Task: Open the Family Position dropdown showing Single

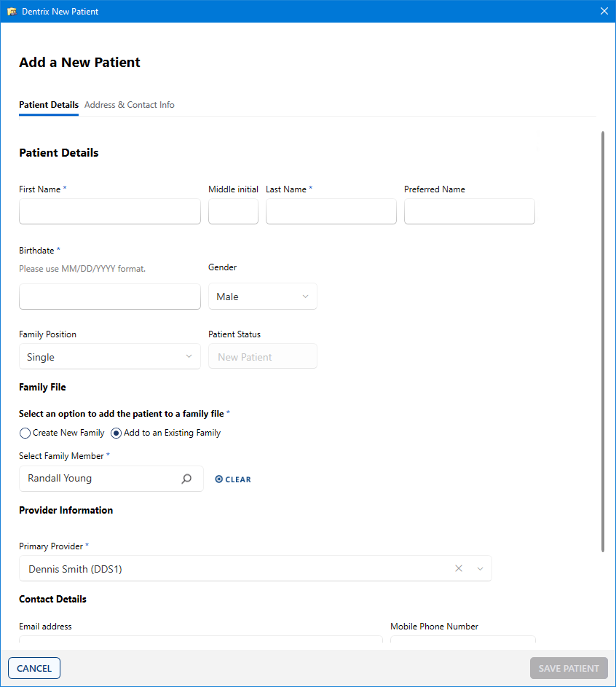Action: (110, 357)
